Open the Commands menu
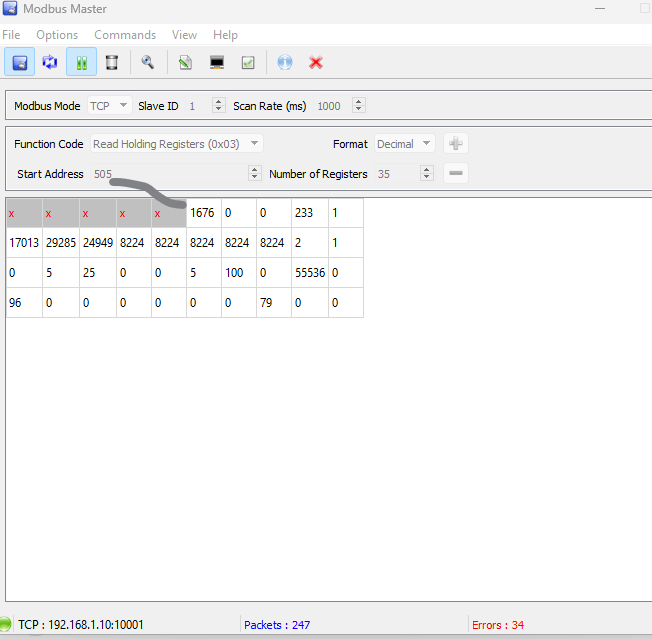Image resolution: width=652 pixels, height=639 pixels. (x=125, y=35)
